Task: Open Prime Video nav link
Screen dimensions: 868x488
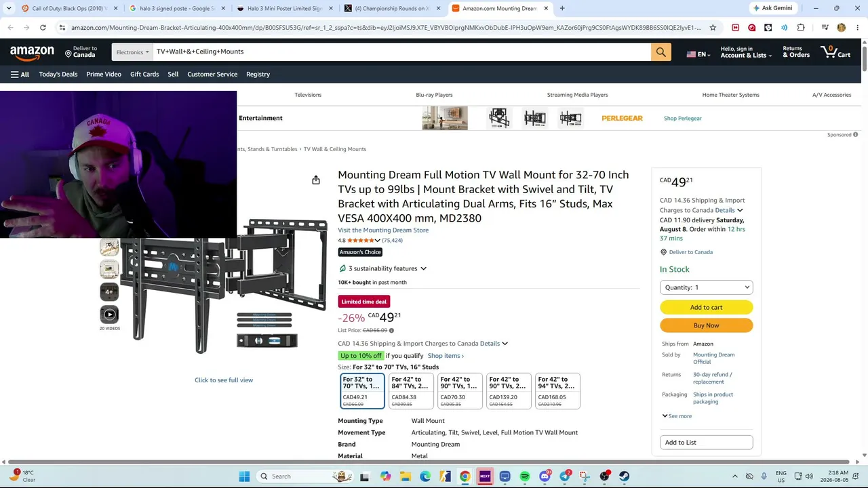Action: click(x=104, y=75)
